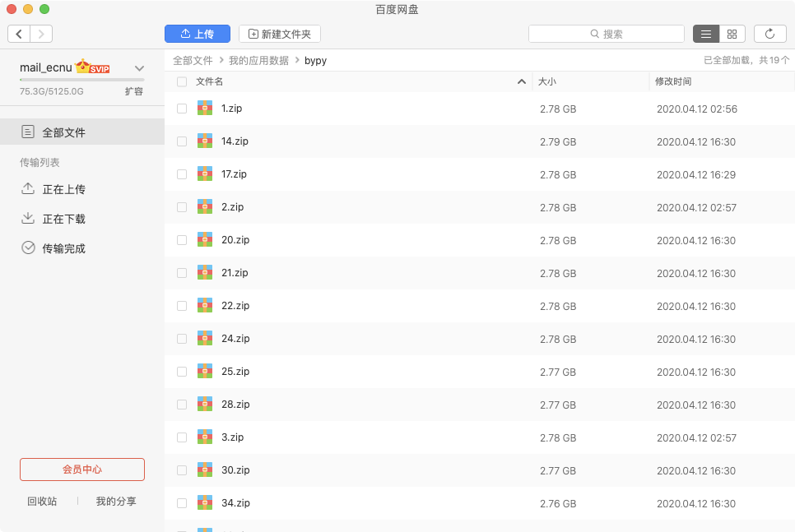Click the archive icon of 28.zip
Viewport: 795px width, 532px height.
pos(205,404)
